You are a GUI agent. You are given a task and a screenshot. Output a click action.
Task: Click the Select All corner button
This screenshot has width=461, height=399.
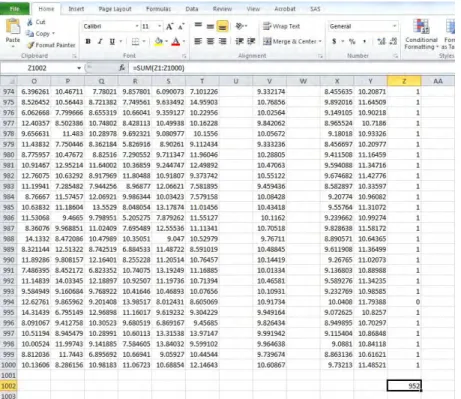(x=9, y=81)
